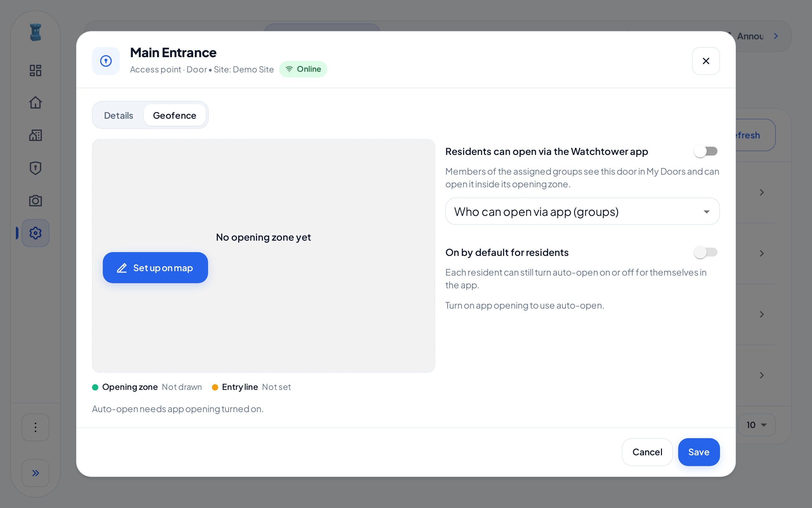Screen dimensions: 812x508
Task: Click 'Auto-open needs app opening turned on.' text
Action: 178,409
